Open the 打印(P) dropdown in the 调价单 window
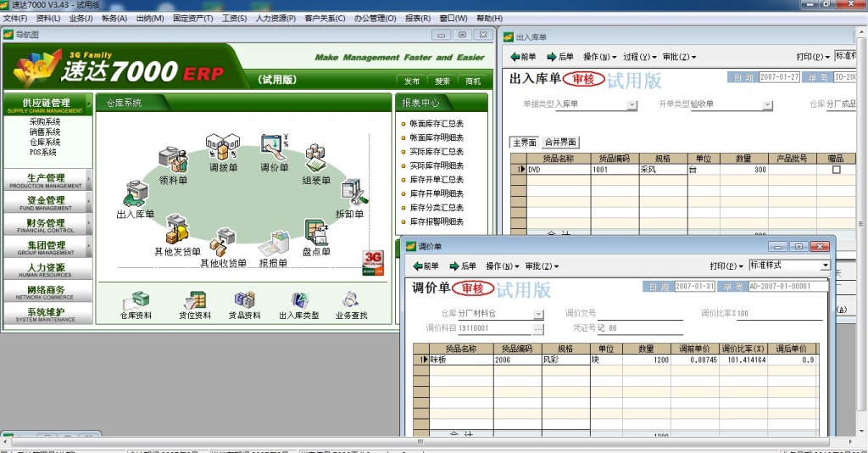The width and height of the screenshot is (868, 453). [x=726, y=266]
